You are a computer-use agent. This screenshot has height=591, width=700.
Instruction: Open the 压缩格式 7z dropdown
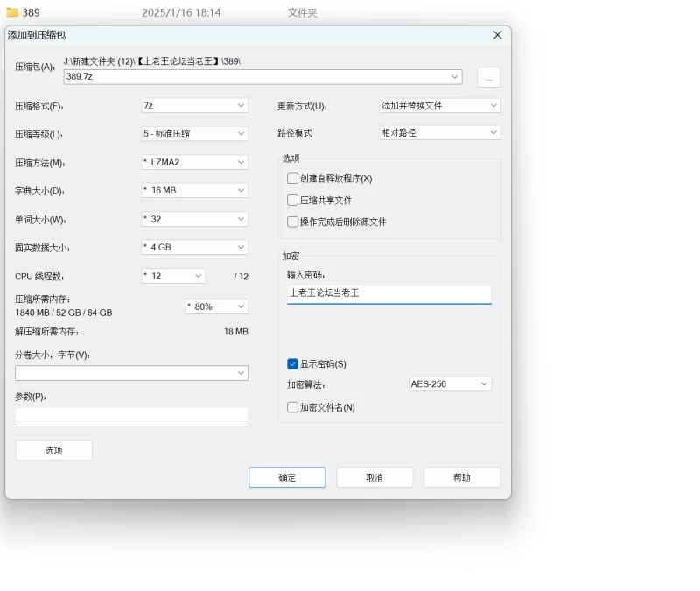pos(194,106)
